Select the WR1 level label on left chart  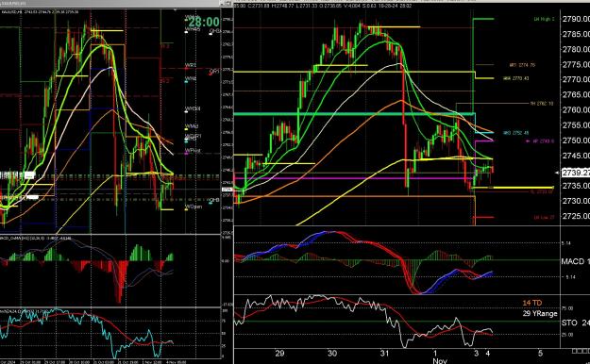(191, 65)
